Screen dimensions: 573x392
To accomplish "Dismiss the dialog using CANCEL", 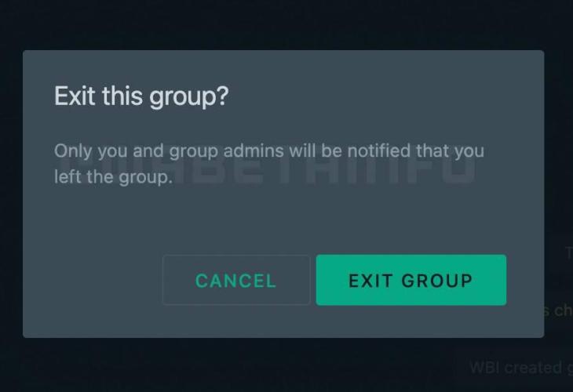I will (236, 280).
